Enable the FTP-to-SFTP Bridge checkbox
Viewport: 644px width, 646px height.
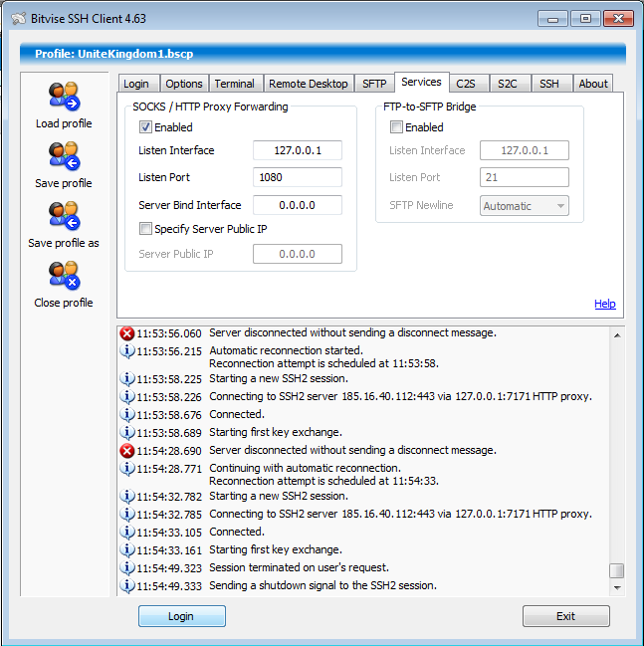pyautogui.click(x=396, y=127)
